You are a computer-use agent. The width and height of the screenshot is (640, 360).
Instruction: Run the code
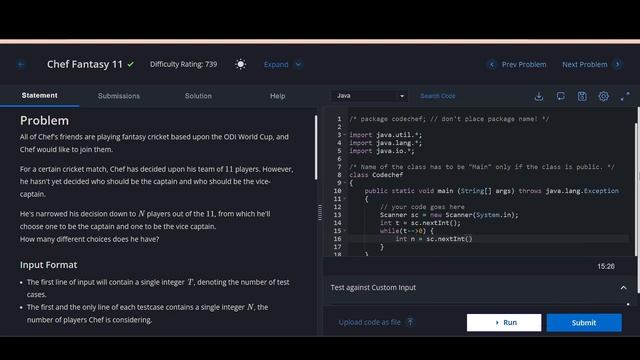(504, 322)
